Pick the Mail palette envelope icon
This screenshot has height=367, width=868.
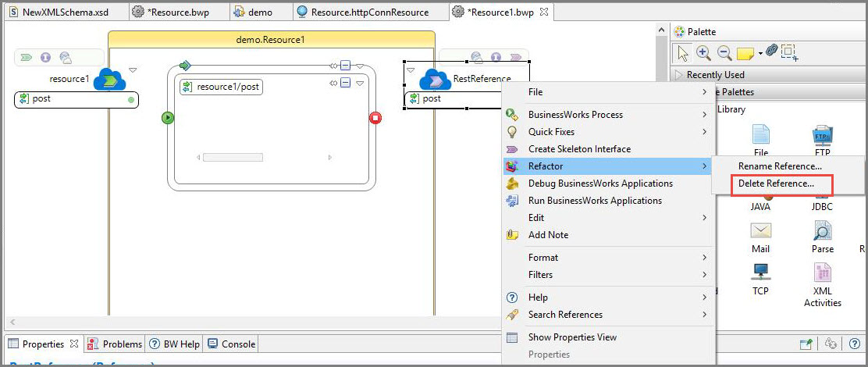click(x=761, y=230)
